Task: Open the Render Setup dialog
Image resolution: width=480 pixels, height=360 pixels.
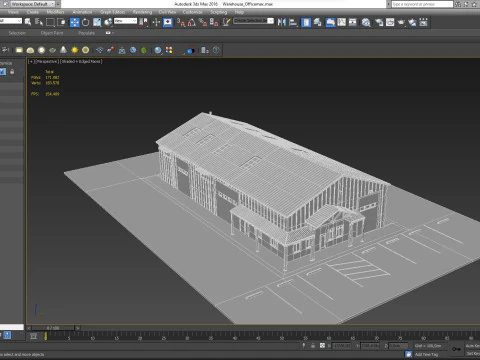Action: point(379,22)
